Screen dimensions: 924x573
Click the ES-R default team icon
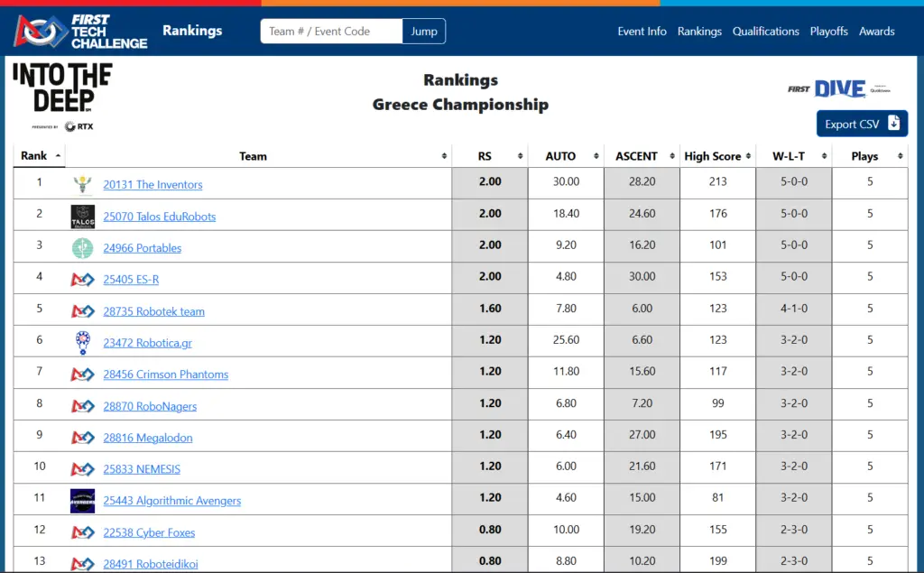[x=83, y=280]
